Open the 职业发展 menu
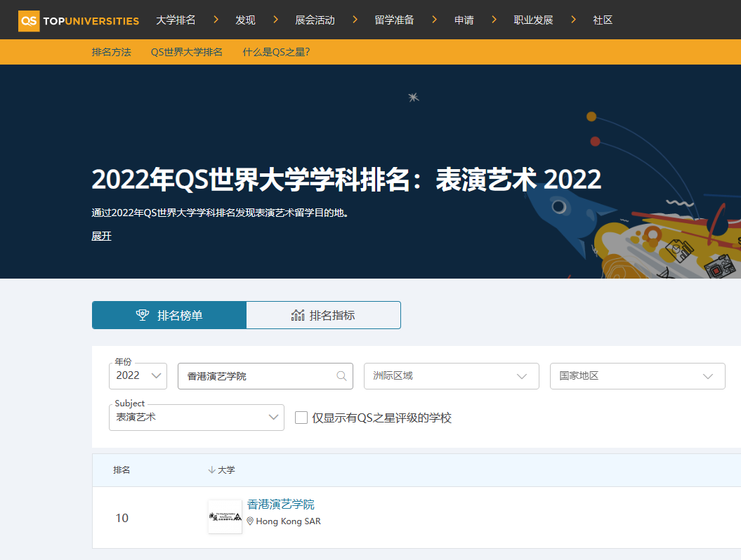Viewport: 741px width, 560px height. [x=534, y=20]
